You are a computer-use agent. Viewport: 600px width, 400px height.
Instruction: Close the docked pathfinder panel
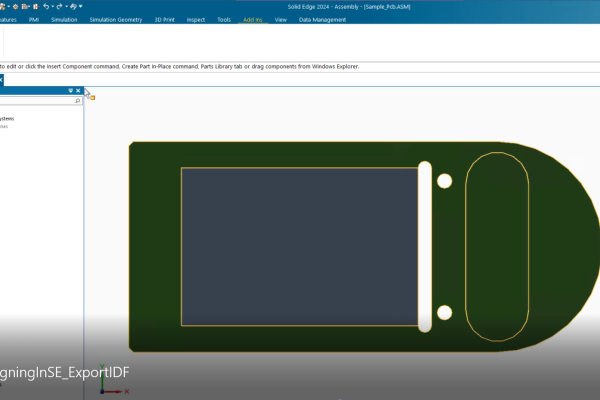[x=78, y=91]
